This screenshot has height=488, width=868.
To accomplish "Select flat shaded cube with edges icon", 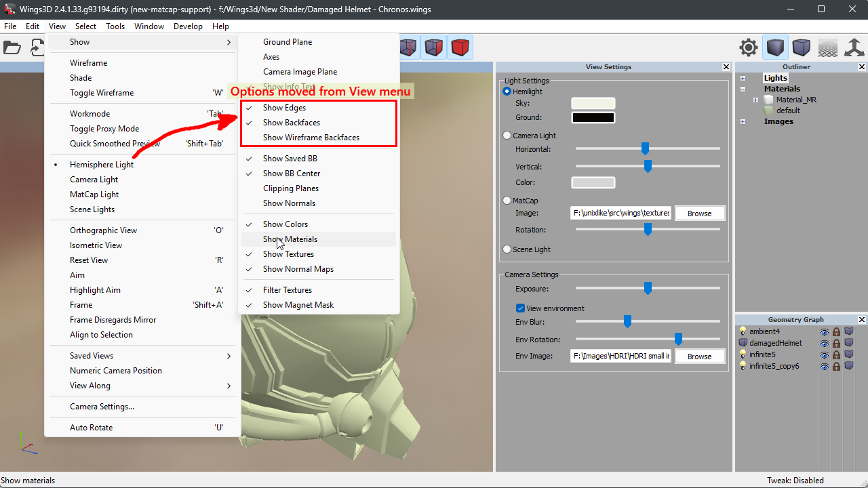I will pos(802,47).
